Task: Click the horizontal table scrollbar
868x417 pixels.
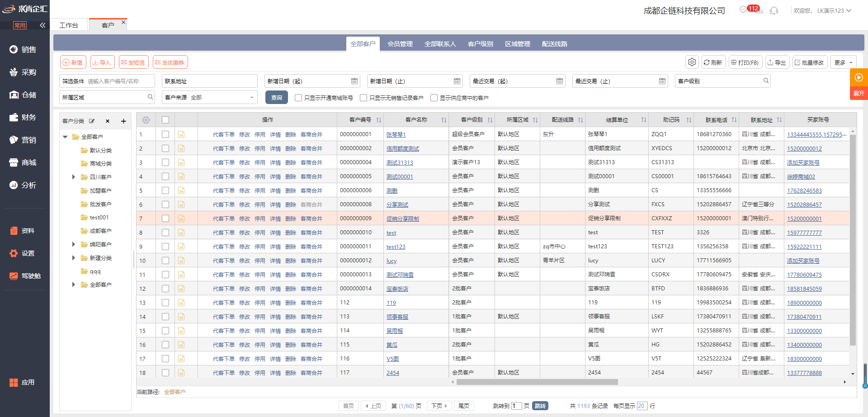Action: click(537, 382)
